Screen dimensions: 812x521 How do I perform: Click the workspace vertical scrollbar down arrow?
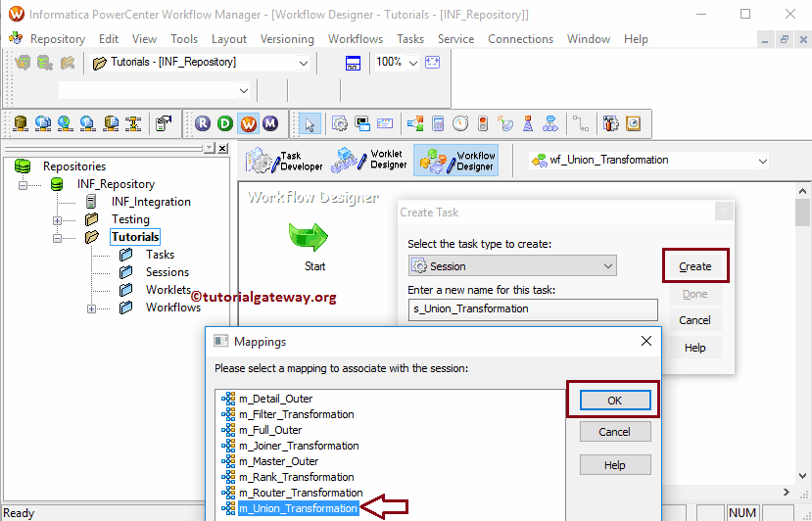coord(802,475)
